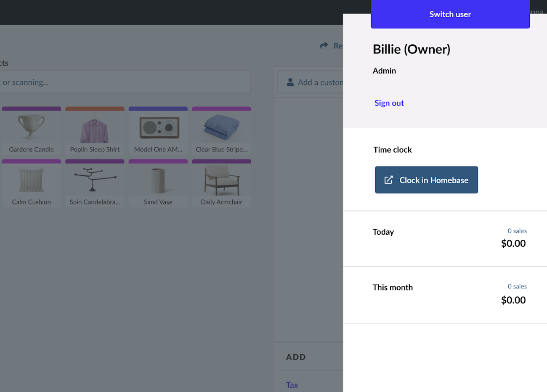Click the Admin role label
Image resolution: width=547 pixels, height=392 pixels.
tap(384, 71)
